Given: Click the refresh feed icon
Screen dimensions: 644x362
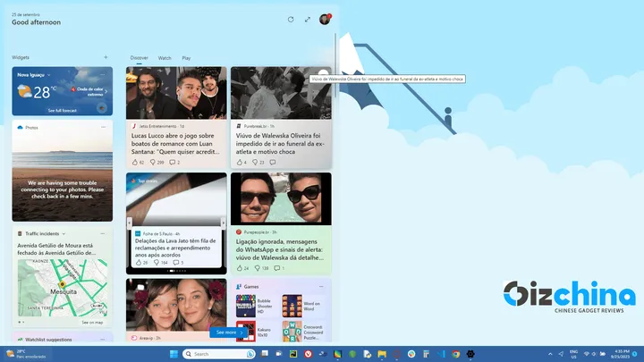Looking at the screenshot, I should 291,19.
